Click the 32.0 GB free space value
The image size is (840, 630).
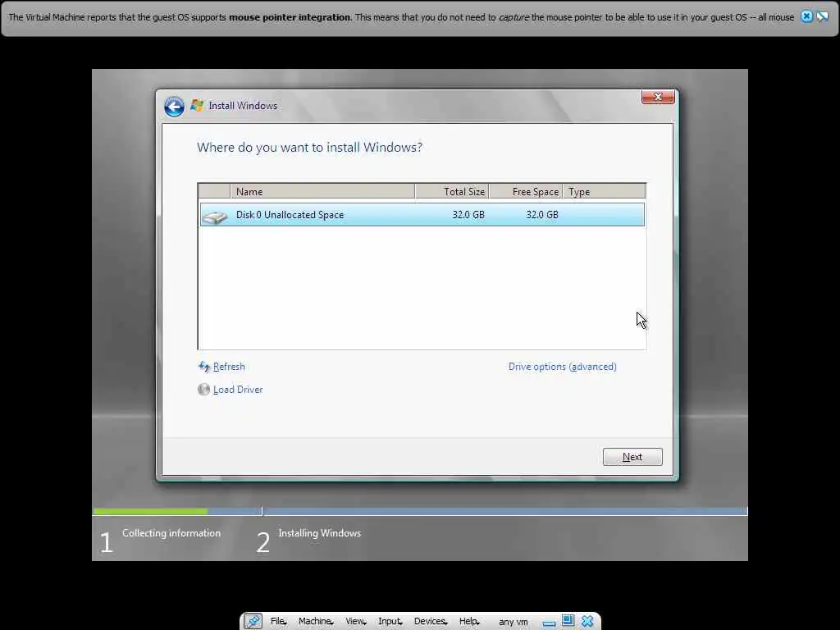coord(541,215)
